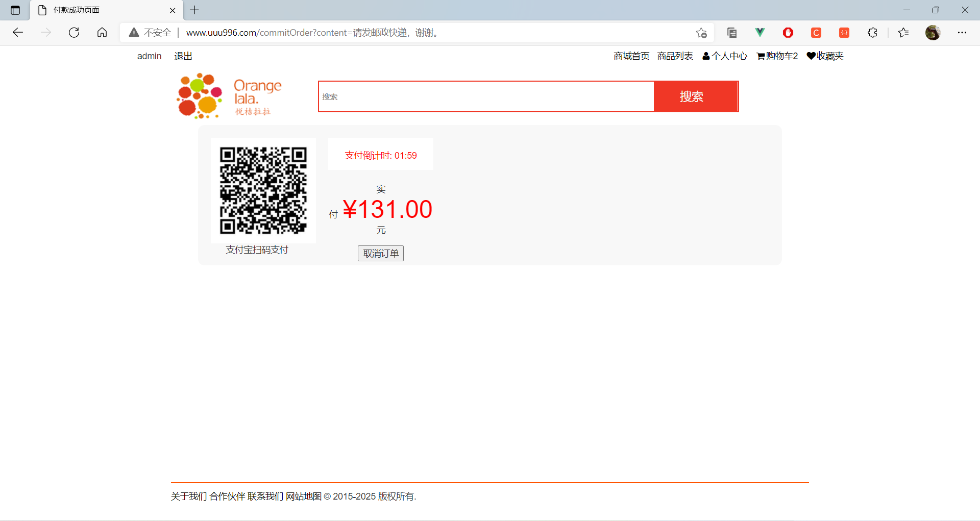Open the browser profile avatar
980x521 pixels.
click(933, 33)
